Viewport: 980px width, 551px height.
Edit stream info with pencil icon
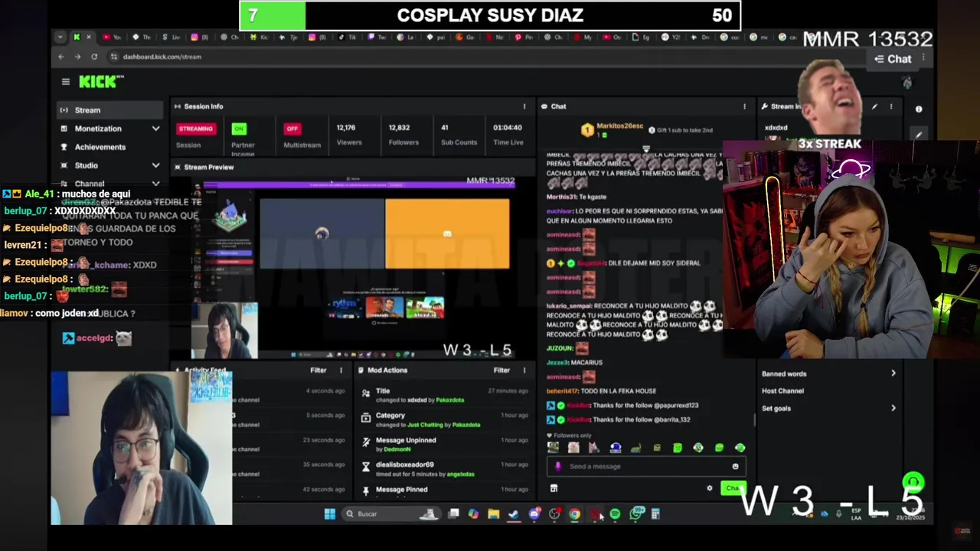[874, 106]
